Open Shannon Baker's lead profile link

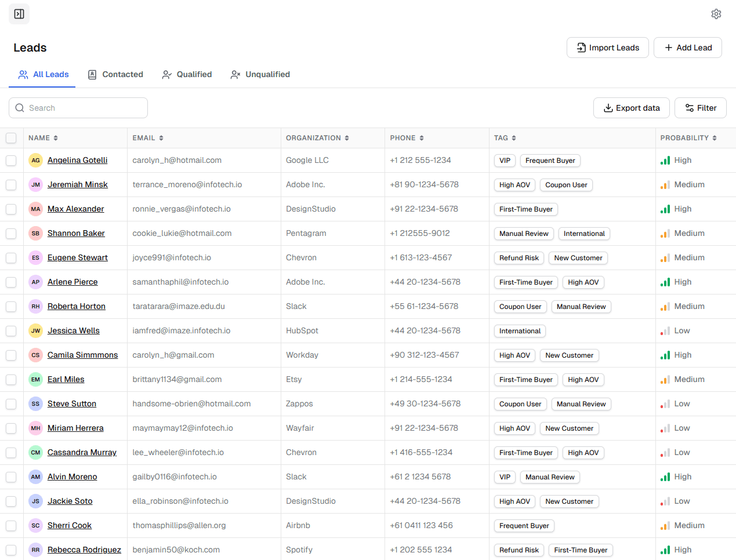(x=76, y=234)
